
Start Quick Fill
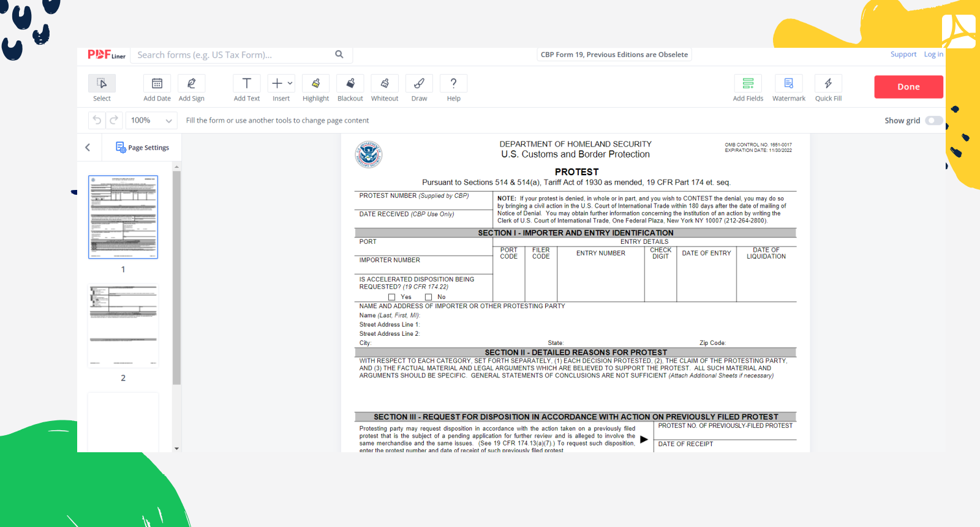828,83
